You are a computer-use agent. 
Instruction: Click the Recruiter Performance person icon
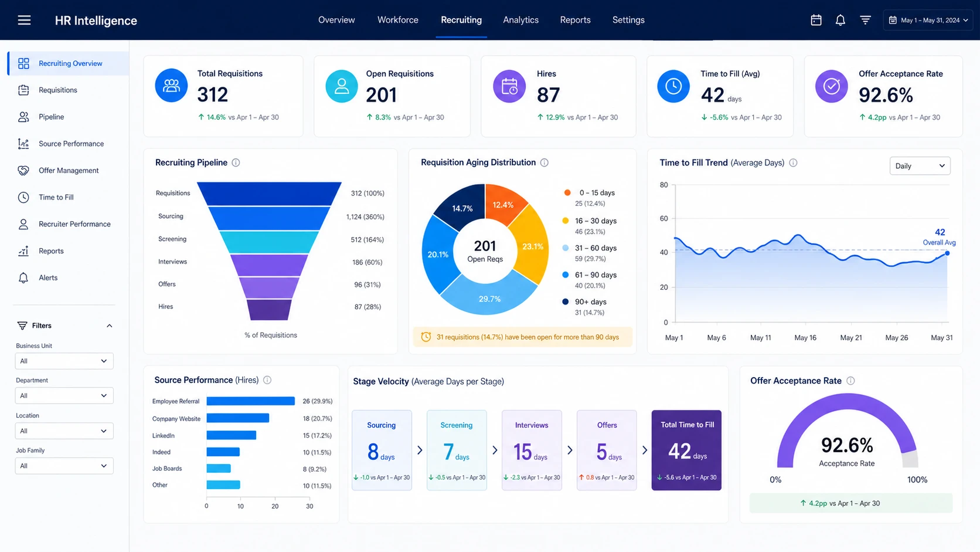point(23,224)
